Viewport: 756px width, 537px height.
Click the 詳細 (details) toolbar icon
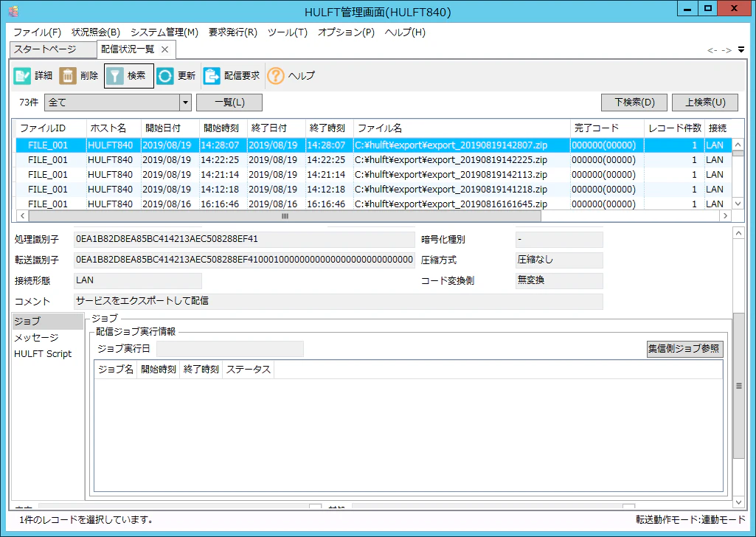pyautogui.click(x=22, y=76)
